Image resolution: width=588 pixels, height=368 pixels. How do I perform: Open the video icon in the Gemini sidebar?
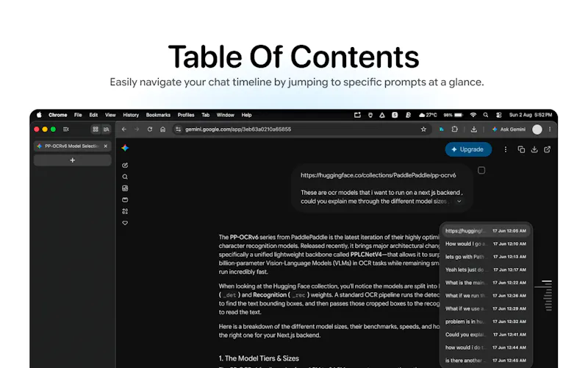pos(125,199)
